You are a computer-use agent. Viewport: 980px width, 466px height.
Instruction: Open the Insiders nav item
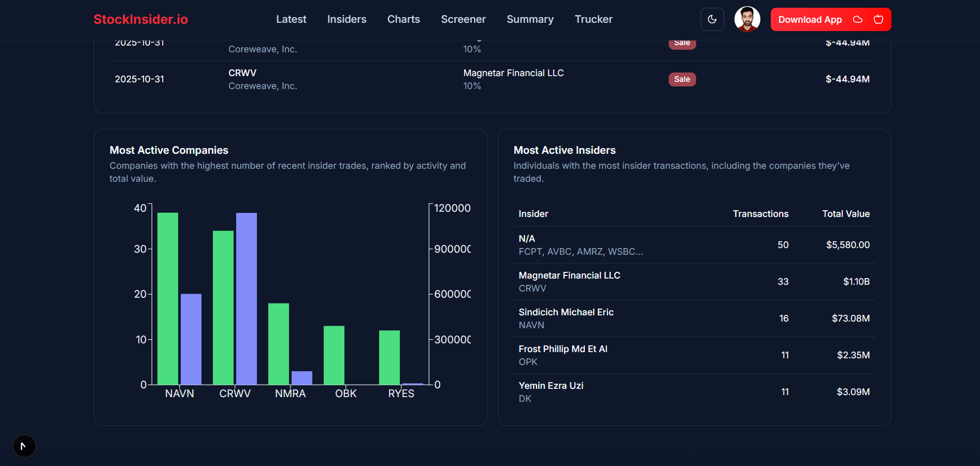(x=347, y=19)
